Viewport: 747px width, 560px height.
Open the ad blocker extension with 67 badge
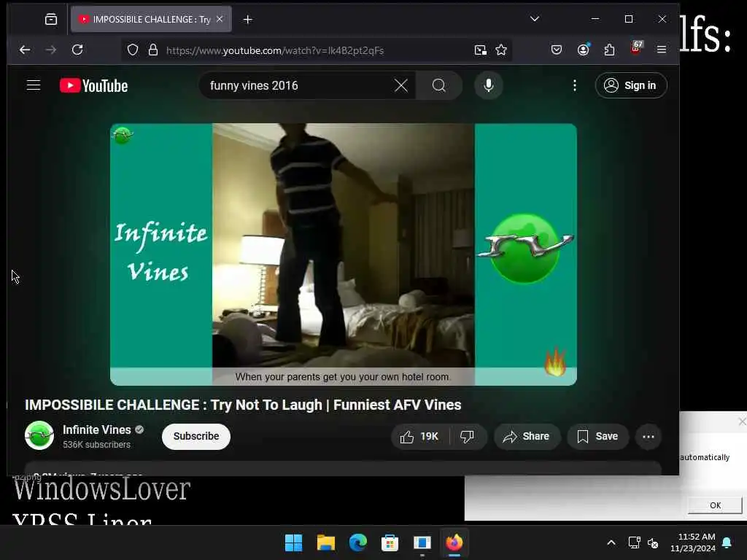pyautogui.click(x=636, y=48)
